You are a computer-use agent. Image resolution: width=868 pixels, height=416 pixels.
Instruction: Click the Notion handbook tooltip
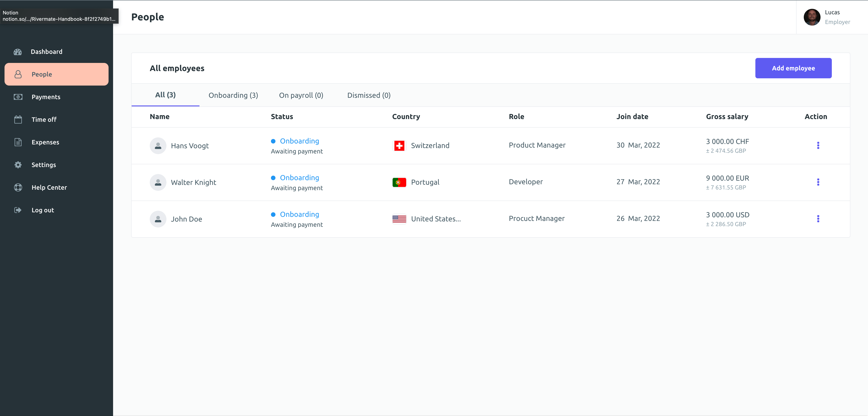click(x=59, y=16)
